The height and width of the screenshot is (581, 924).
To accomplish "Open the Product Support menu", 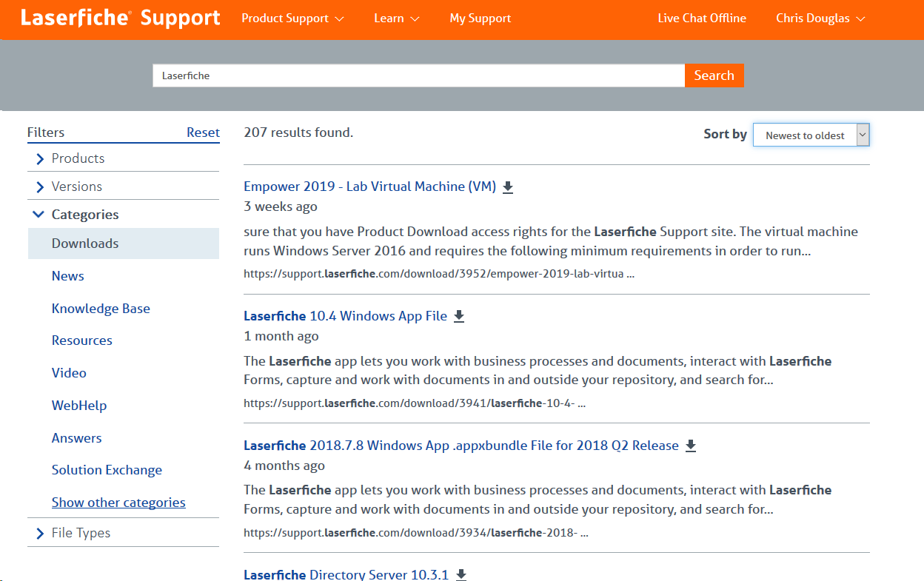I will pyautogui.click(x=293, y=19).
